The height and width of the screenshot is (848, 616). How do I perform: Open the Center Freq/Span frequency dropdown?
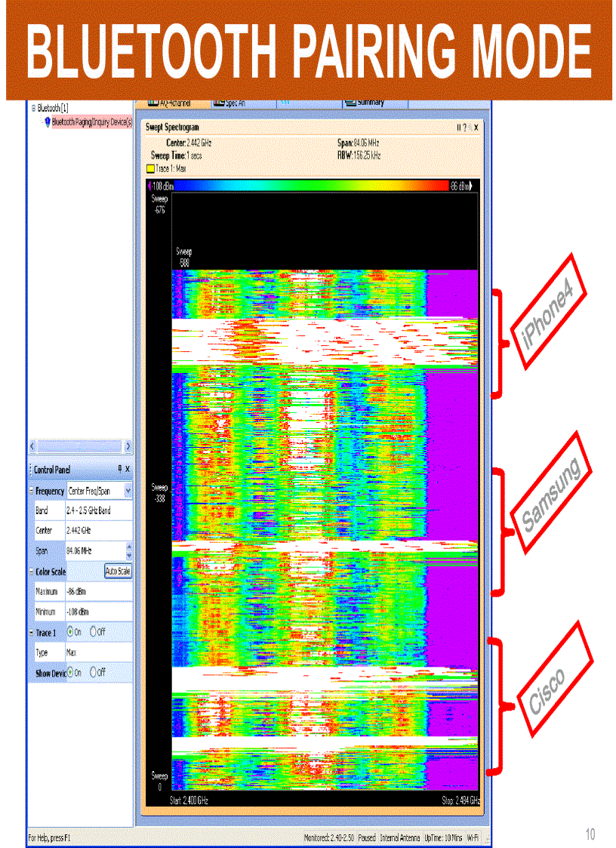tap(128, 491)
